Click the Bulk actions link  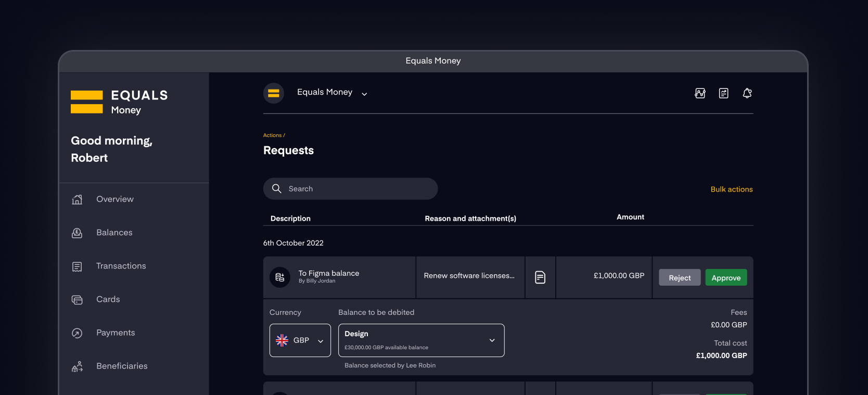tap(732, 189)
